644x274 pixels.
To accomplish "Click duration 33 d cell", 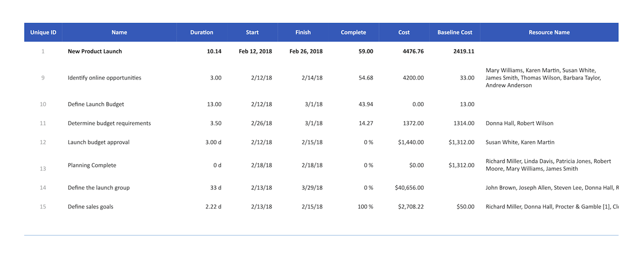I will [x=216, y=188].
